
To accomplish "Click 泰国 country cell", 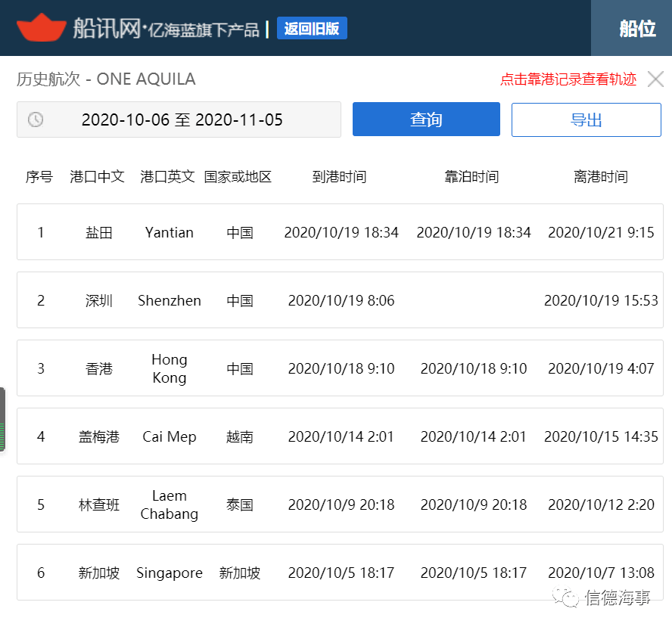I will point(240,505).
